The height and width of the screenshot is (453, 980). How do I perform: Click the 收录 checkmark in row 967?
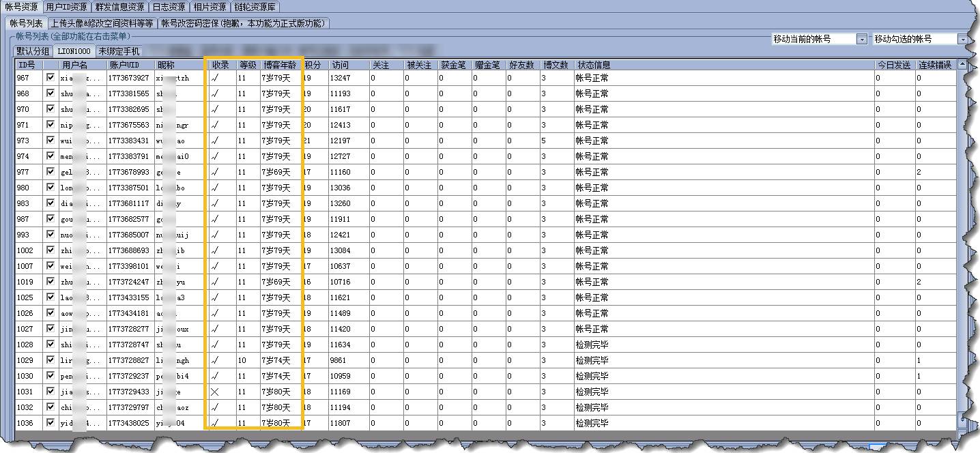(x=214, y=78)
